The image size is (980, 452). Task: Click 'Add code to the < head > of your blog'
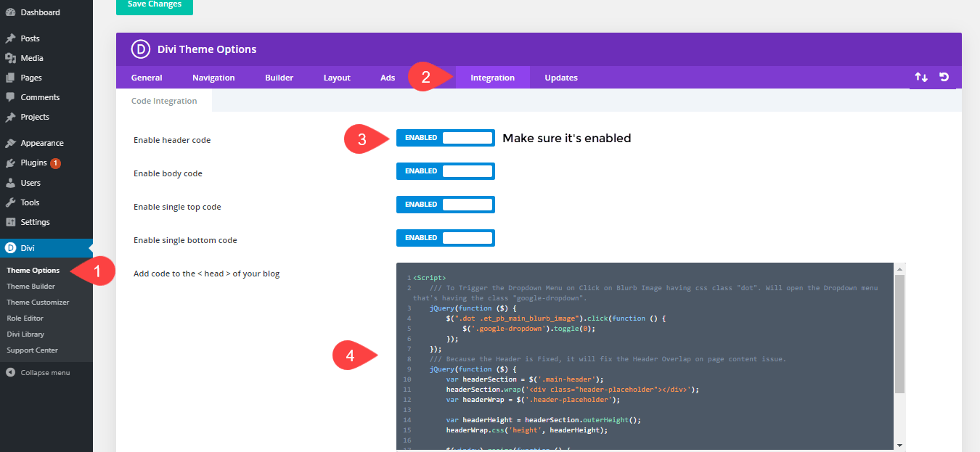206,274
